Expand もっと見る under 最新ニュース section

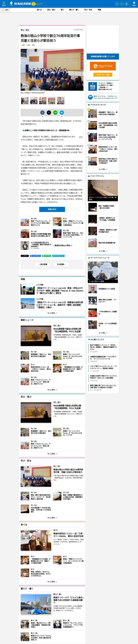coord(52,390)
